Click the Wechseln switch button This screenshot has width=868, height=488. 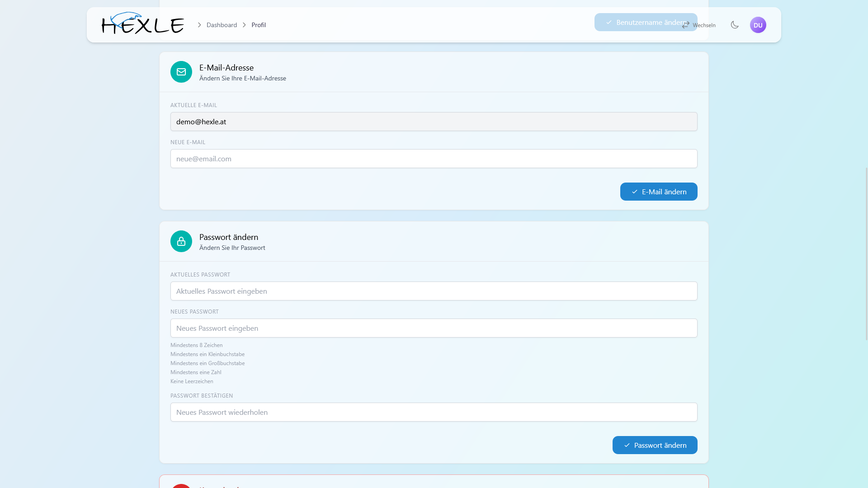tap(698, 25)
